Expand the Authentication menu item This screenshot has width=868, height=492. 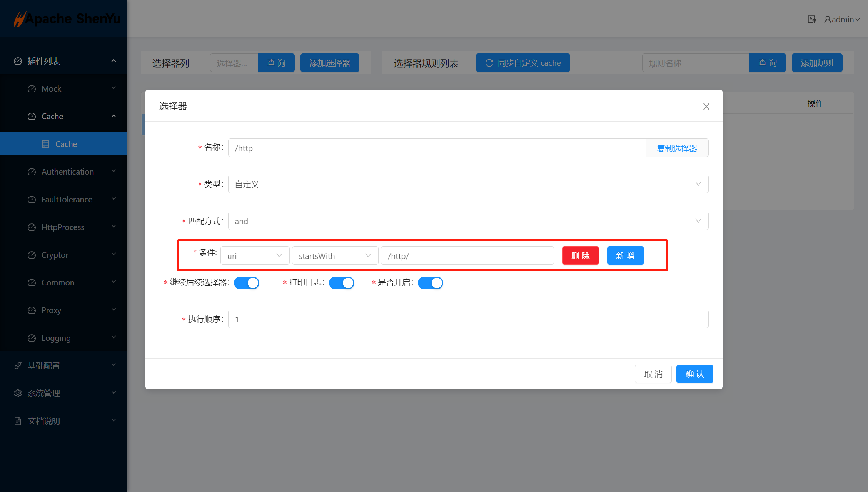pos(68,172)
